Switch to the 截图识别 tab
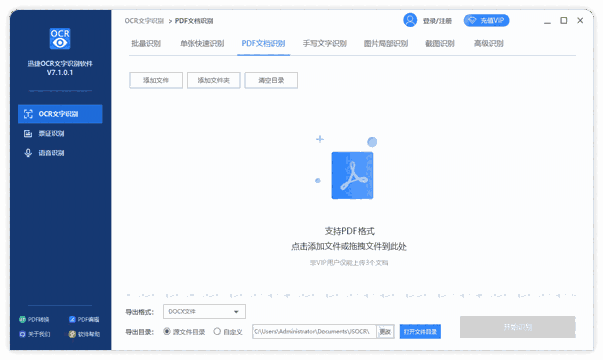The height and width of the screenshot is (360, 603). (x=440, y=43)
